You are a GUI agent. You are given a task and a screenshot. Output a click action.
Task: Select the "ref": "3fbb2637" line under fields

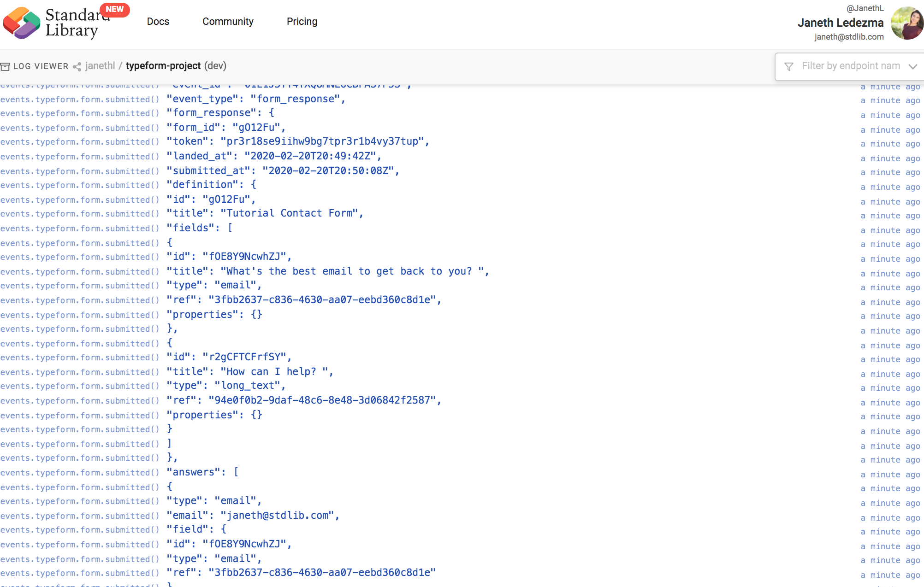pos(304,300)
